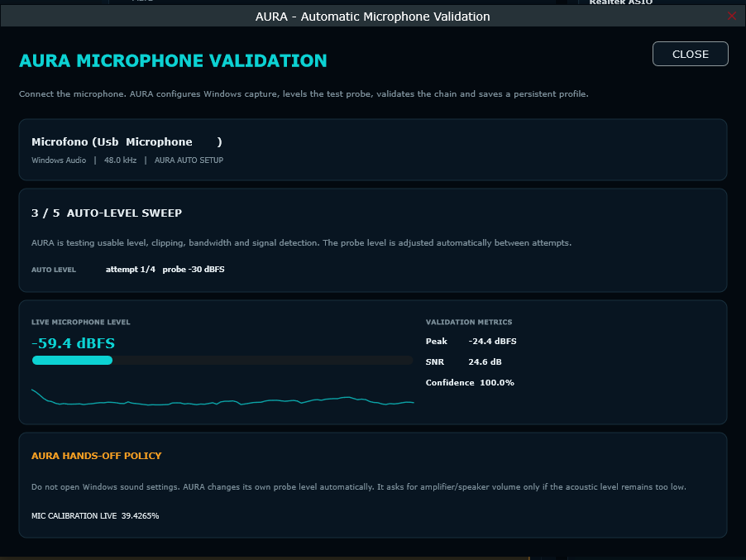Click the LIVE MICROPHONE LEVEL label
The height and width of the screenshot is (560, 746).
tap(81, 322)
